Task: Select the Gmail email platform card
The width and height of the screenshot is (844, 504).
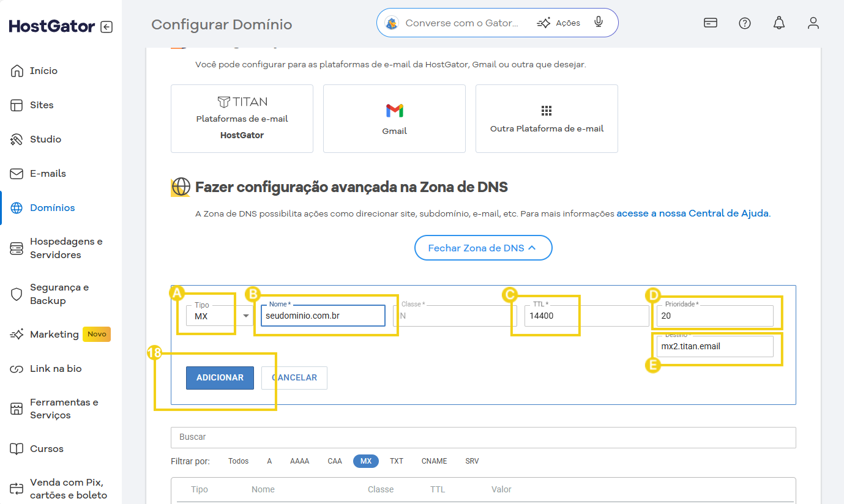Action: [x=394, y=119]
